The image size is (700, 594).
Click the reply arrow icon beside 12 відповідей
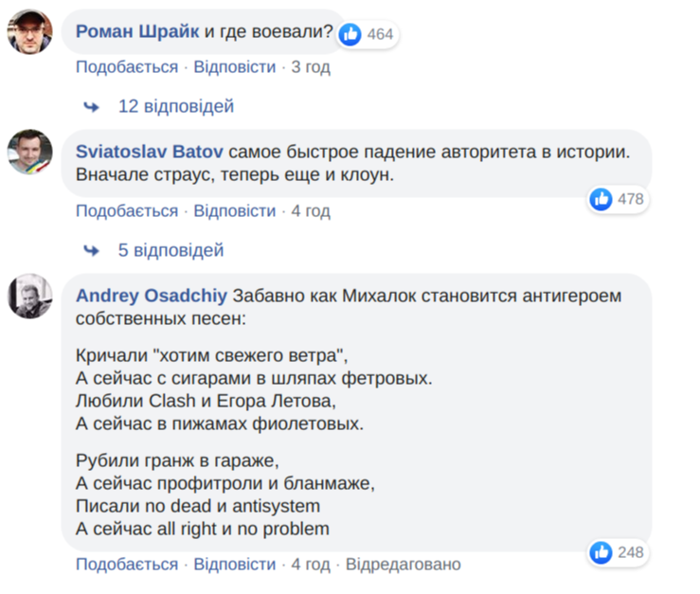point(92,106)
